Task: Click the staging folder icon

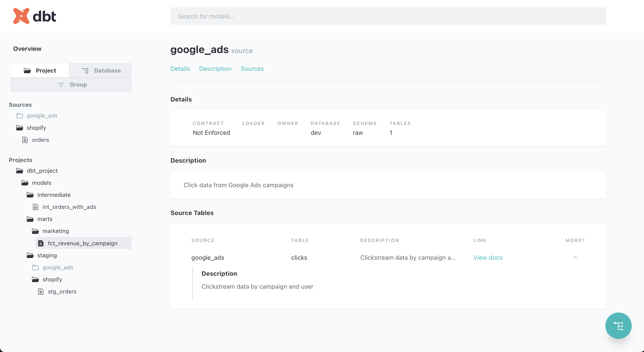Action: [x=30, y=255]
